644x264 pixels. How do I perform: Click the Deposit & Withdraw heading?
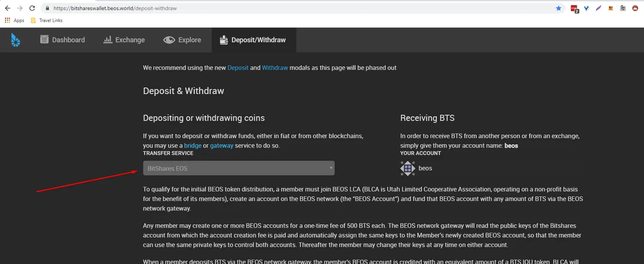pyautogui.click(x=184, y=91)
